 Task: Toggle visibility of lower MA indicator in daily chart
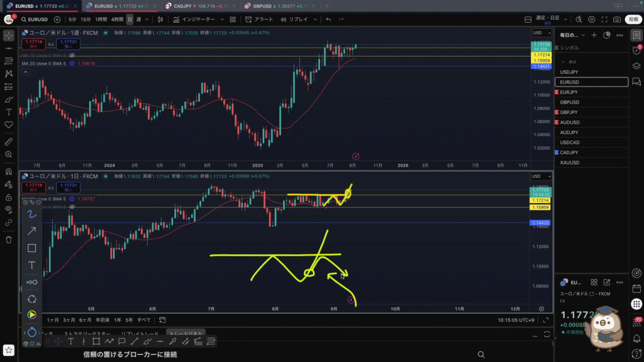tap(72, 207)
